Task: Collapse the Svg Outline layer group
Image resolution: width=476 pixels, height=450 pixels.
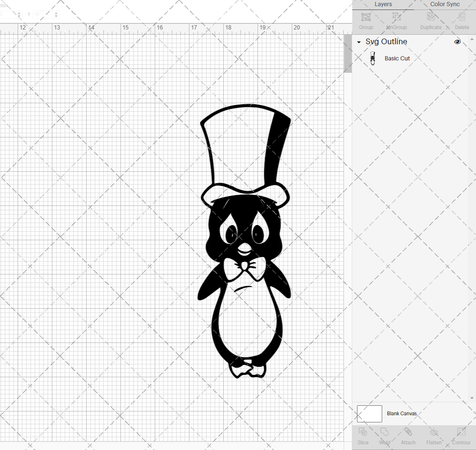Action: pyautogui.click(x=358, y=42)
